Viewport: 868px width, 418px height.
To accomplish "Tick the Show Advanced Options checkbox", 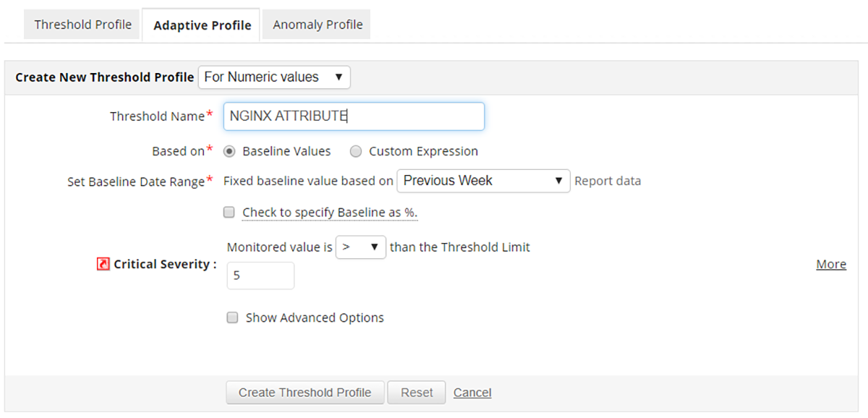I will click(232, 317).
